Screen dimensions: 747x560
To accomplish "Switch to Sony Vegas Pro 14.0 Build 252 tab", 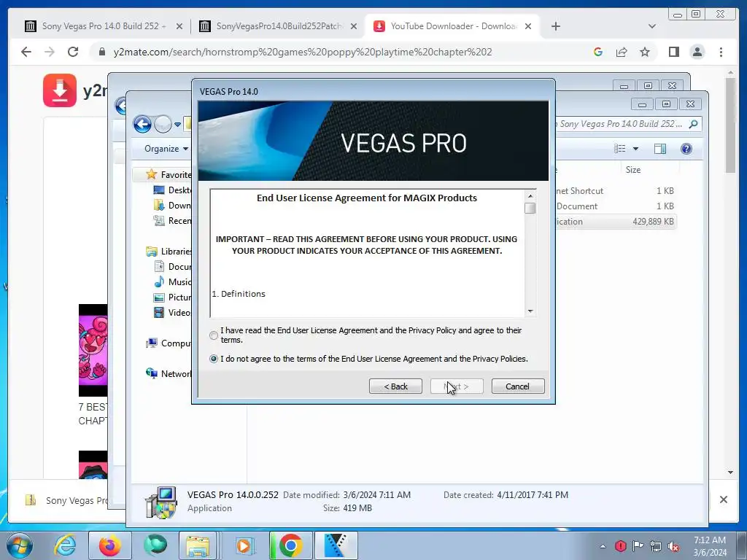I will pyautogui.click(x=104, y=26).
